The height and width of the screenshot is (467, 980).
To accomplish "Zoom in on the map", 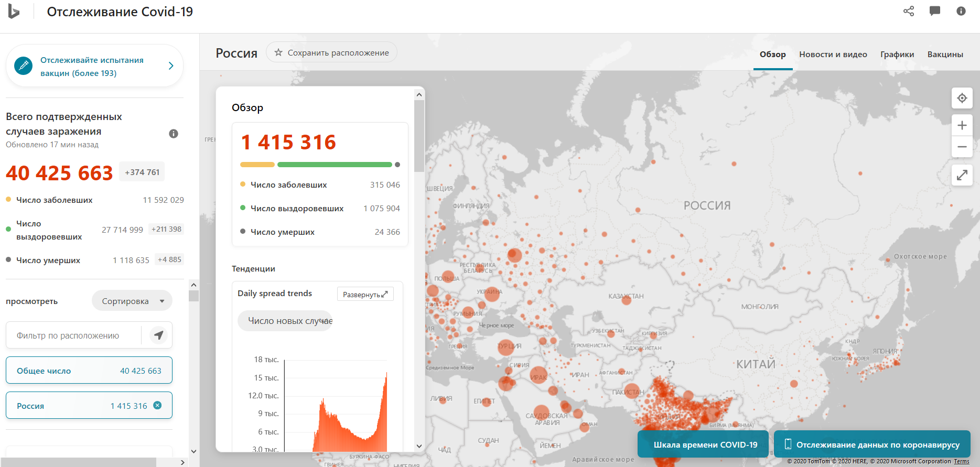I will tap(962, 125).
